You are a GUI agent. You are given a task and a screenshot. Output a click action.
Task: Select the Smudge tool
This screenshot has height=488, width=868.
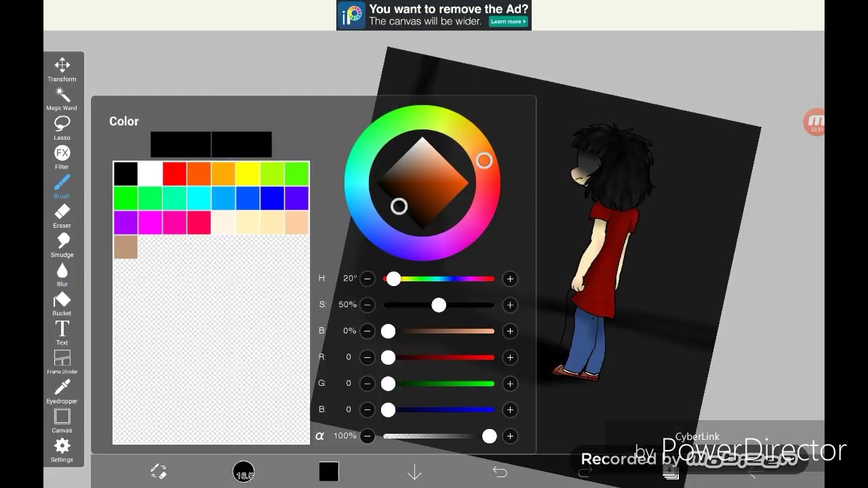[x=62, y=245]
